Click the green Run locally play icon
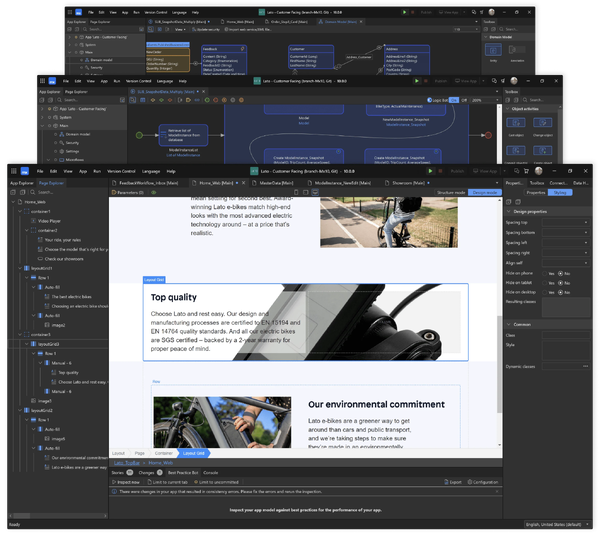The image size is (600, 537). (x=430, y=171)
